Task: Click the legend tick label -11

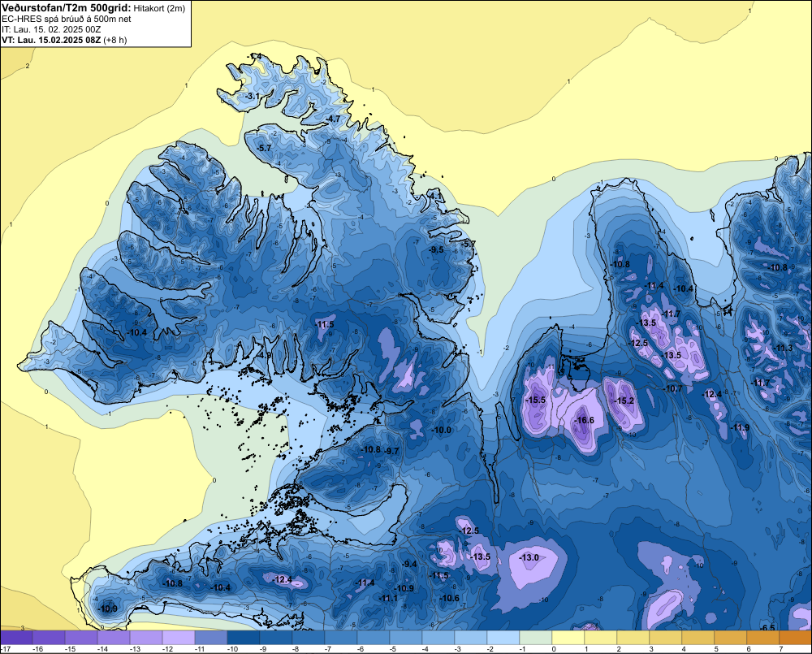Action: pos(201,649)
